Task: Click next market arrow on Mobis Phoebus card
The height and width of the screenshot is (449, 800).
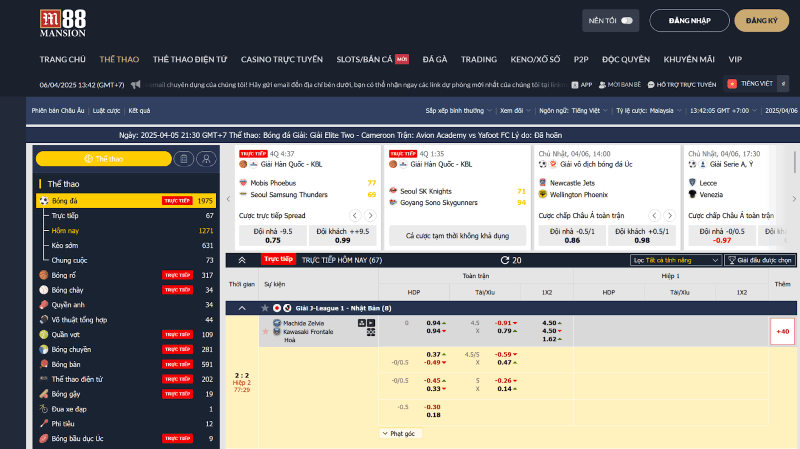Action: pyautogui.click(x=370, y=215)
